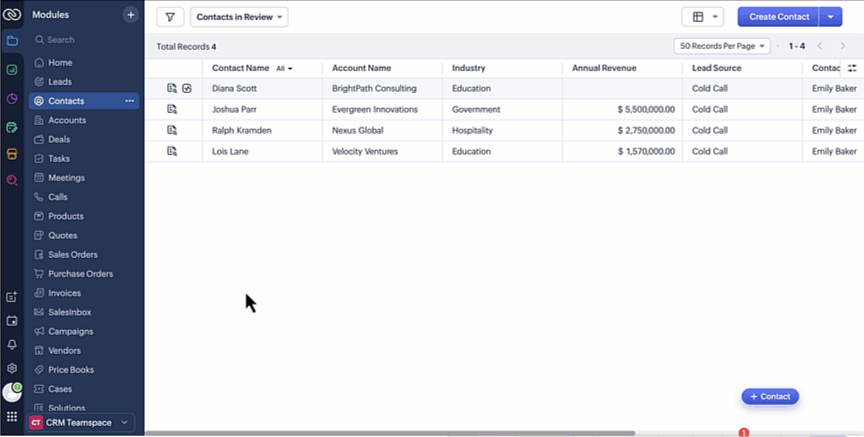
Task: Click the Zoho logo icon at top left
Action: point(12,15)
